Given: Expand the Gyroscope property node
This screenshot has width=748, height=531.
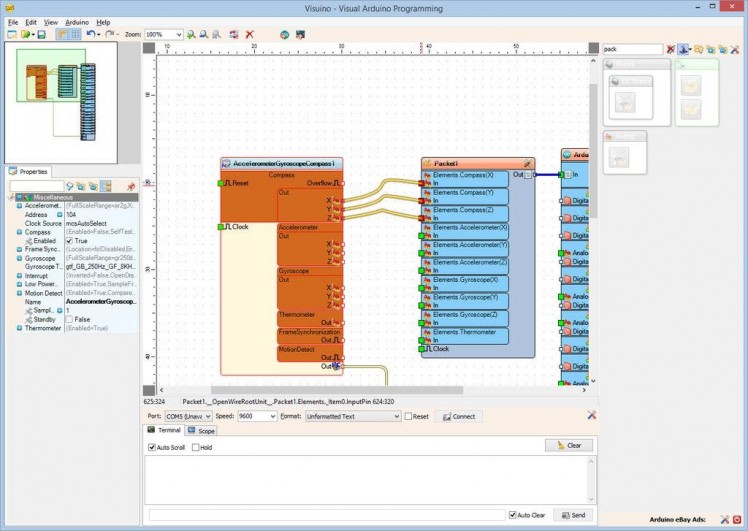Looking at the screenshot, I should click(x=19, y=258).
